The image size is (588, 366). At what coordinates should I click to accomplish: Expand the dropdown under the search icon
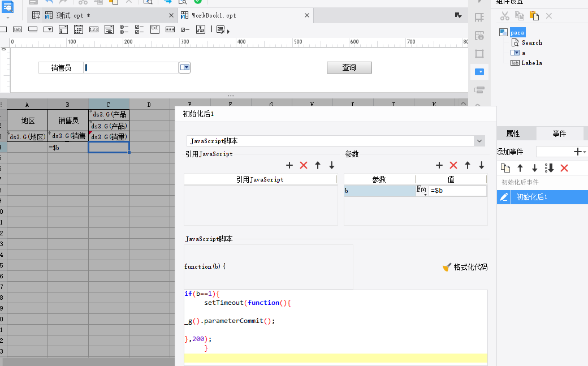coord(8,18)
